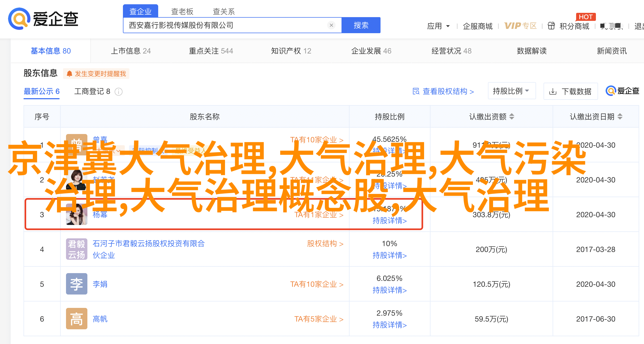
Task: Click the 查看股权结构 link
Action: (x=448, y=91)
